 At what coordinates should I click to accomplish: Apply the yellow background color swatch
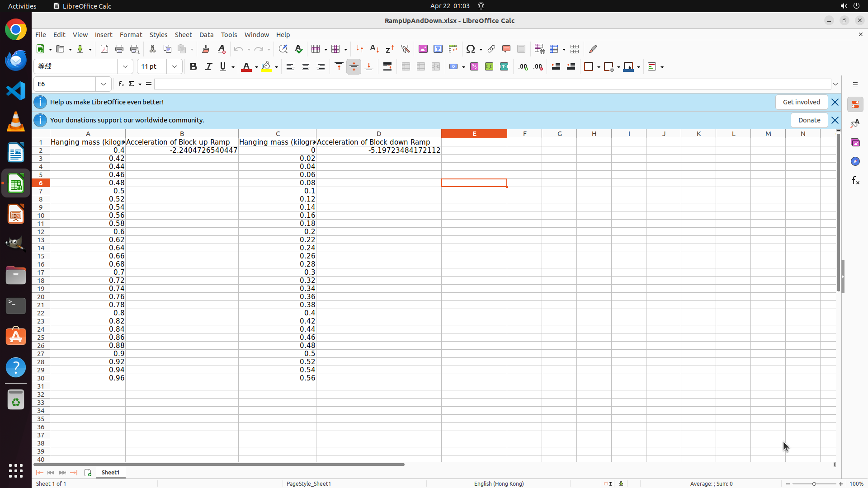click(x=266, y=67)
